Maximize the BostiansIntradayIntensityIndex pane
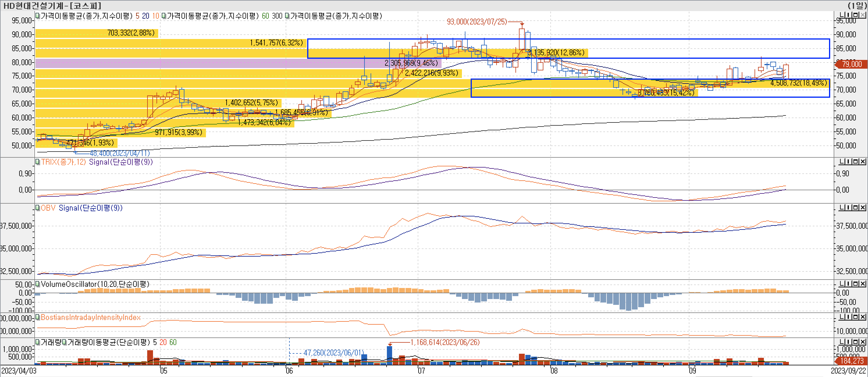 [x=856, y=317]
